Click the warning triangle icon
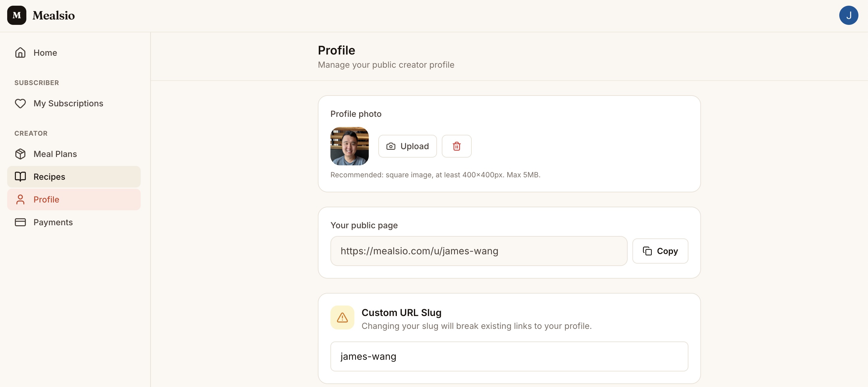The height and width of the screenshot is (387, 868). 342,318
